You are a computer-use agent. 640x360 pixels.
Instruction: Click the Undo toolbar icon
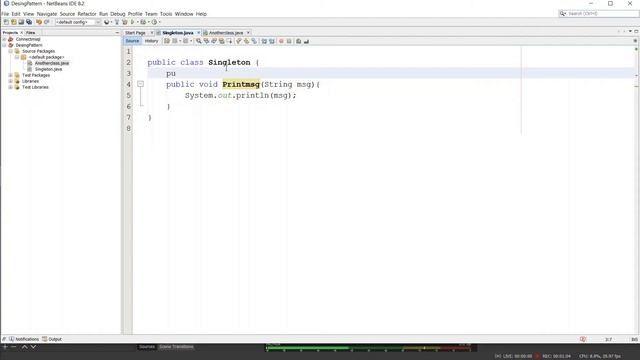pyautogui.click(x=39, y=22)
